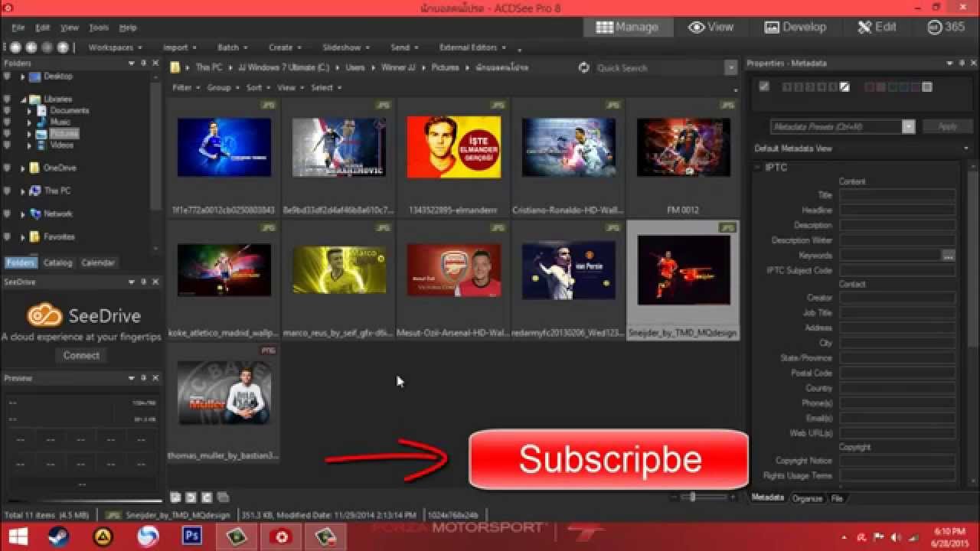Close the SeeDrive panel
Image resolution: width=980 pixels, height=551 pixels.
[155, 282]
